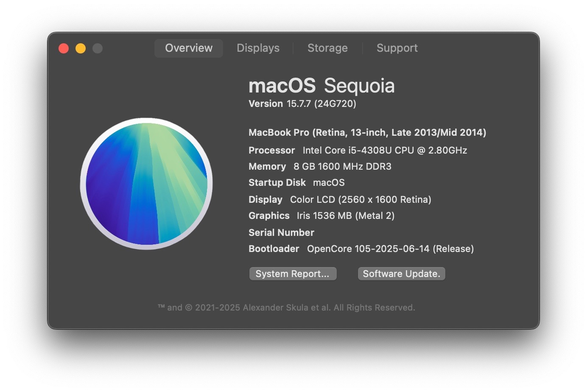Screen dimensions: 587x392
Task: Open the Displays tab
Action: click(258, 48)
